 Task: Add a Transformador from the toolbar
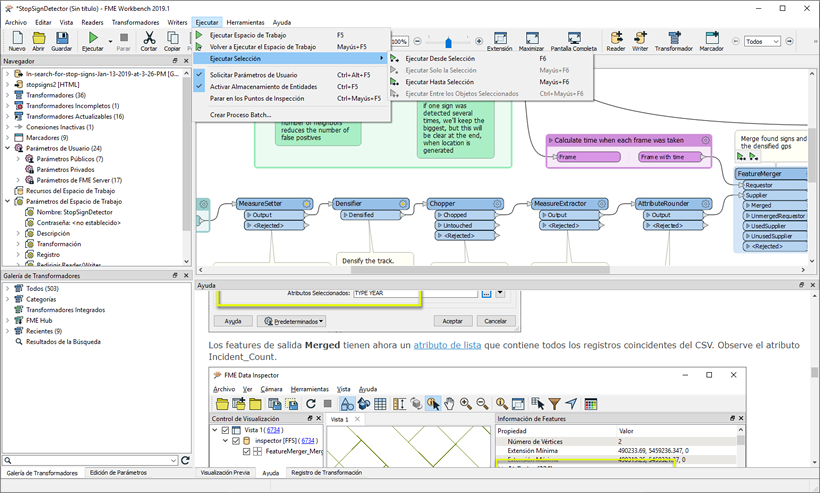(x=674, y=38)
